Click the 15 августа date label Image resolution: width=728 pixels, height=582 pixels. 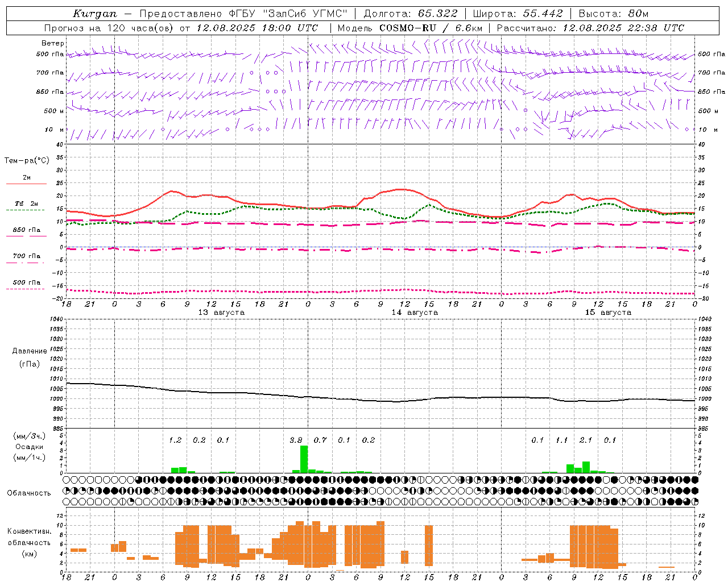[608, 313]
